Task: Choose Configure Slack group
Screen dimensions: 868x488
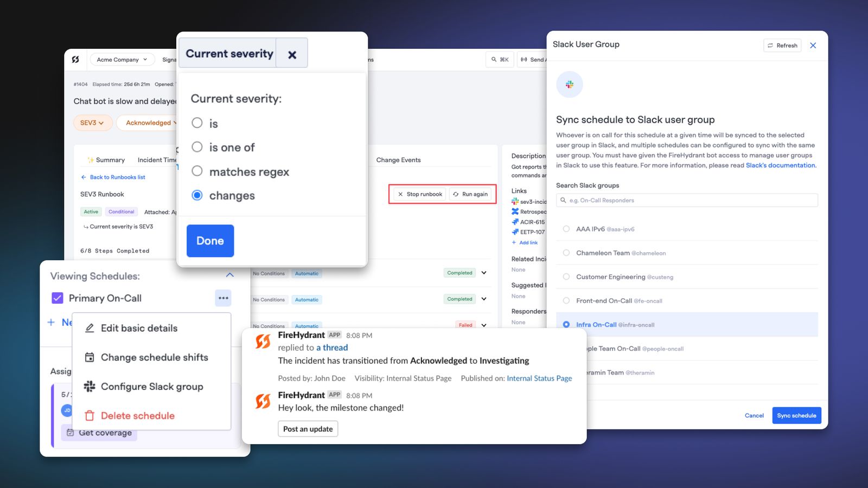Action: (x=151, y=387)
